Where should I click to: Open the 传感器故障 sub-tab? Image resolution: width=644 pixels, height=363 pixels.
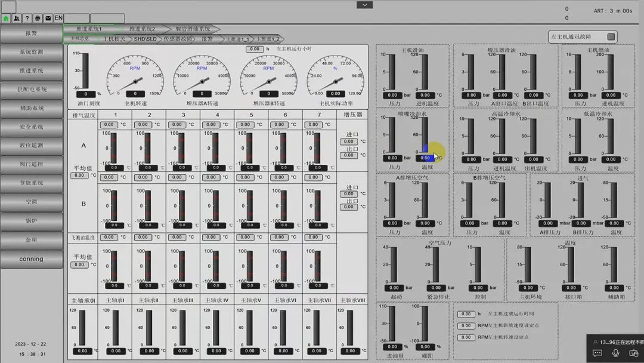[x=178, y=39]
